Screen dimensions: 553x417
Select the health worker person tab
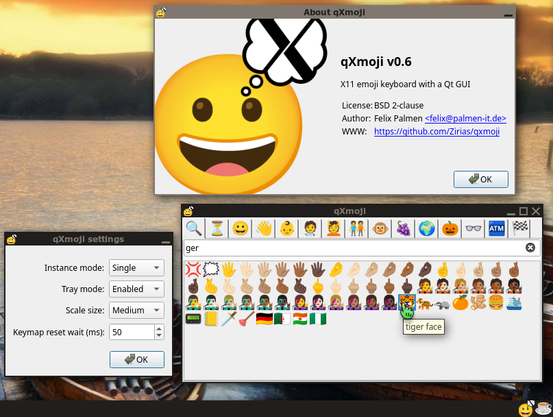310,229
